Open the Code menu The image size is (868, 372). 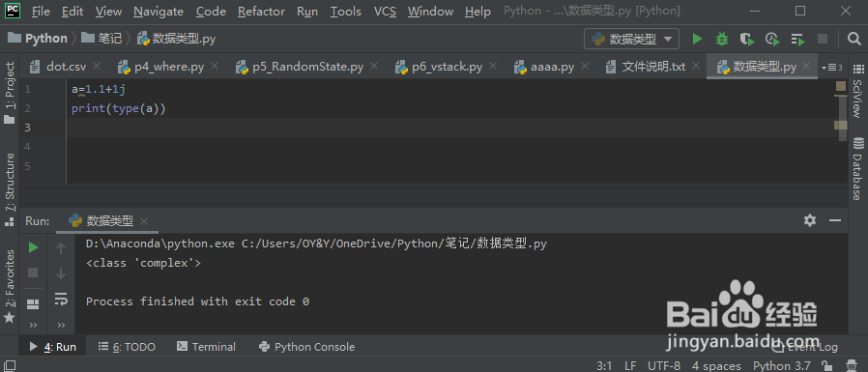coord(211,11)
